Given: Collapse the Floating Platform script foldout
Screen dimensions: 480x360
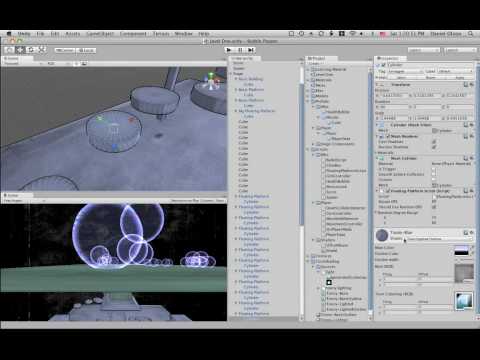Looking at the screenshot, I should [x=378, y=191].
